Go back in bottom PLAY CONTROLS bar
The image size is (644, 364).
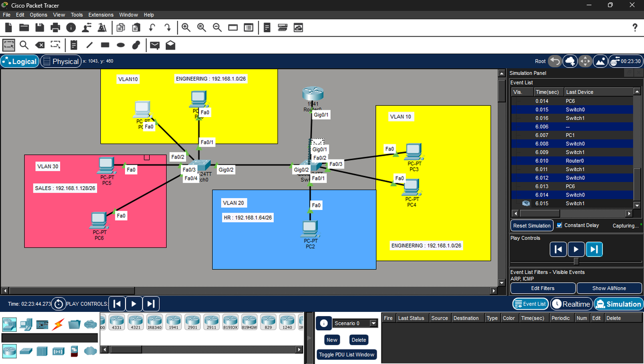coord(116,304)
